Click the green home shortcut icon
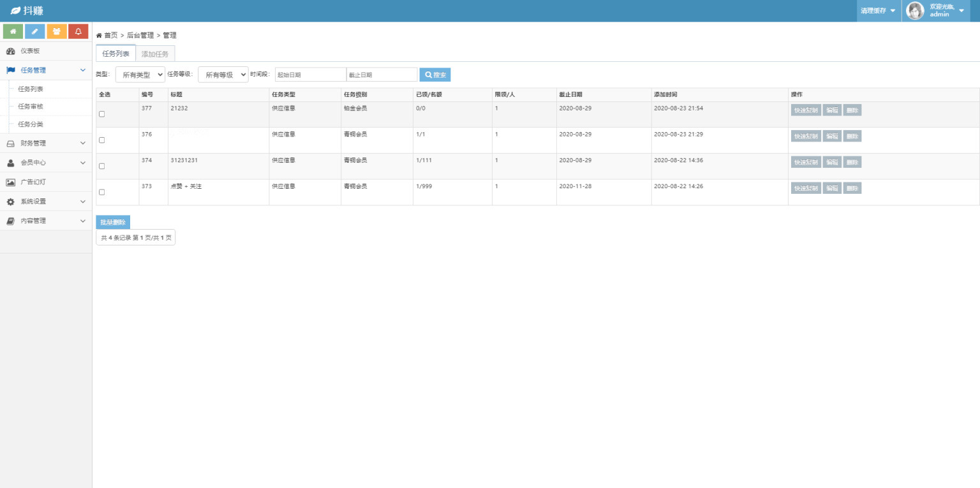The width and height of the screenshot is (980, 488). [13, 31]
